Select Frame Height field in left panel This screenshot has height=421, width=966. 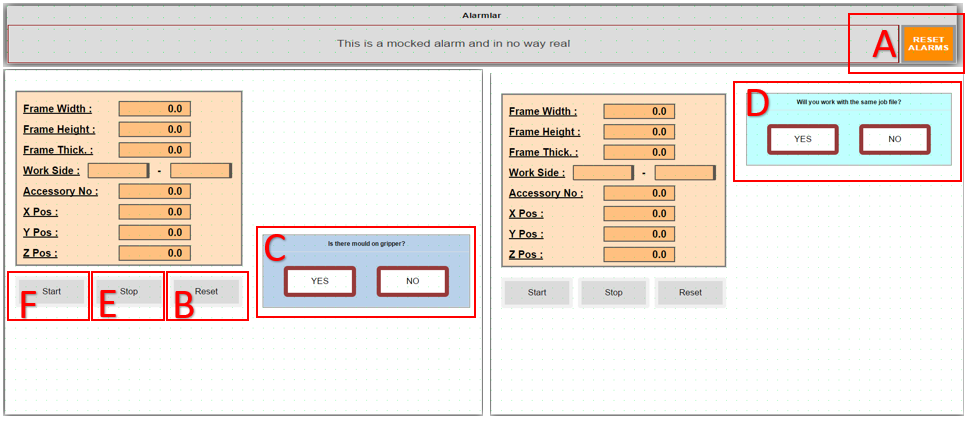tap(154, 129)
